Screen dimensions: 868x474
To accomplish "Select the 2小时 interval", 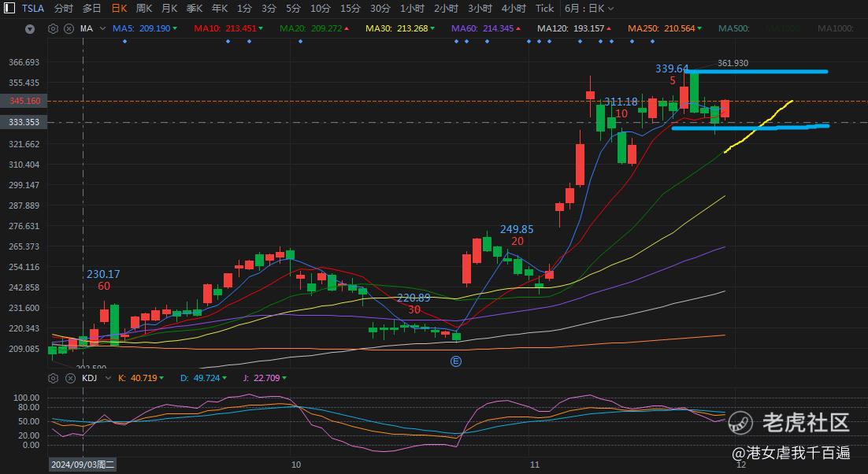I will (446, 9).
